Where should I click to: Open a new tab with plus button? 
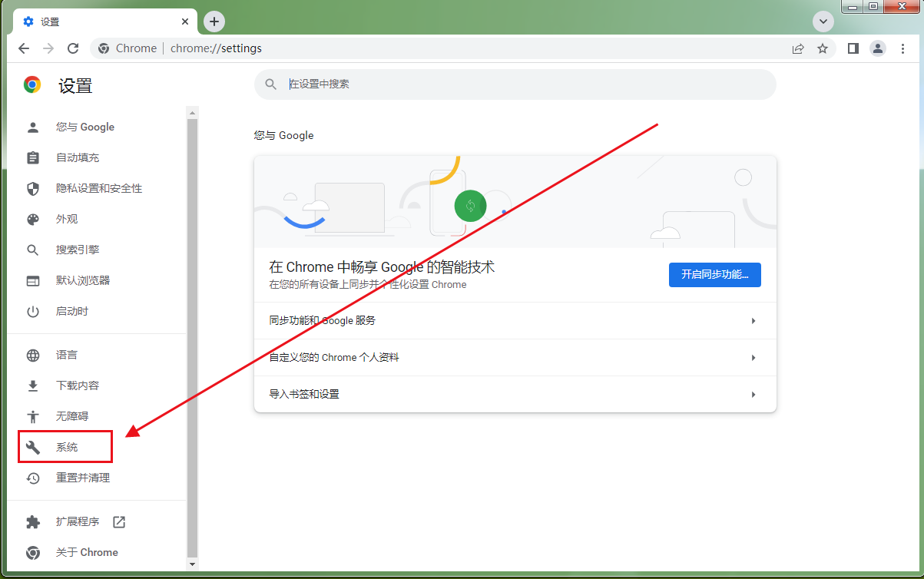[214, 22]
